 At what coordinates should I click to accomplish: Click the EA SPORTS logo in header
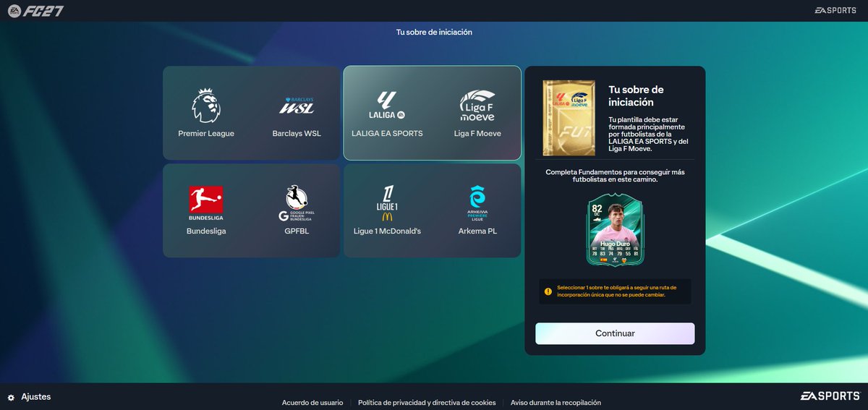click(835, 10)
